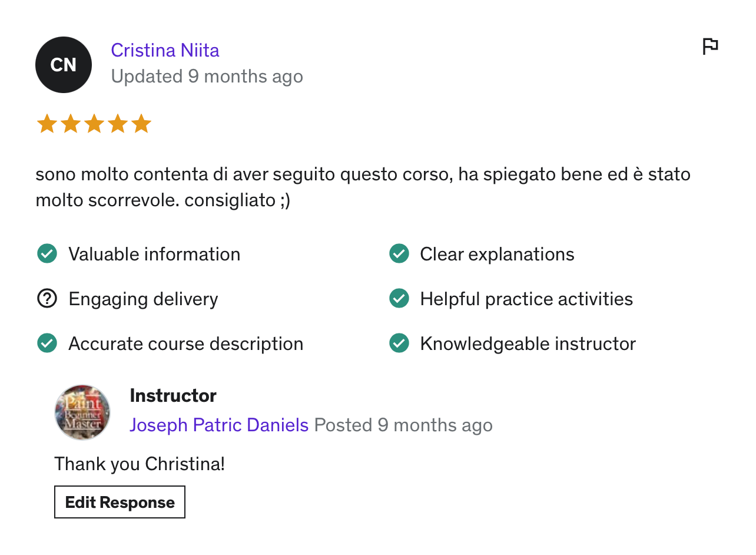The height and width of the screenshot is (555, 756).
Task: Click the "Updated 9 months ago" timestamp
Action: pos(207,77)
